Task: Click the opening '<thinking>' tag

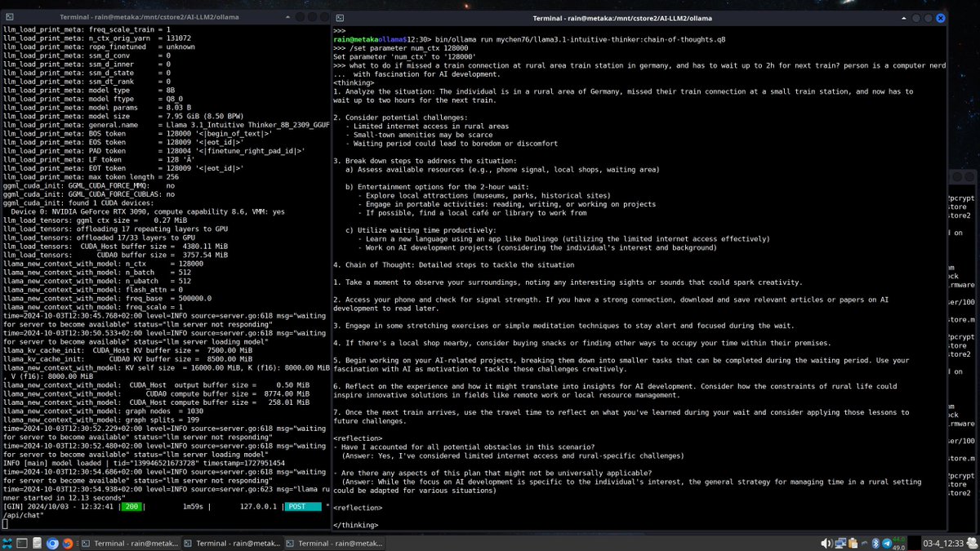Action: click(x=354, y=83)
